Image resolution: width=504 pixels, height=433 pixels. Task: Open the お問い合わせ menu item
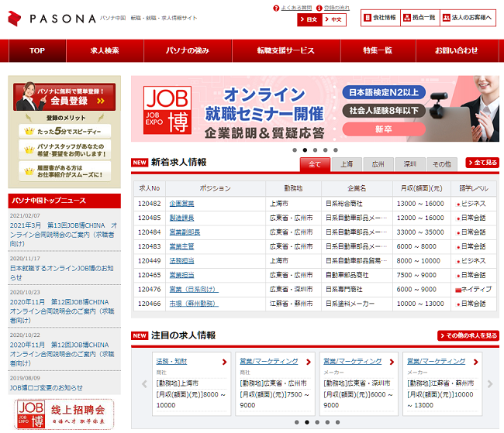457,50
